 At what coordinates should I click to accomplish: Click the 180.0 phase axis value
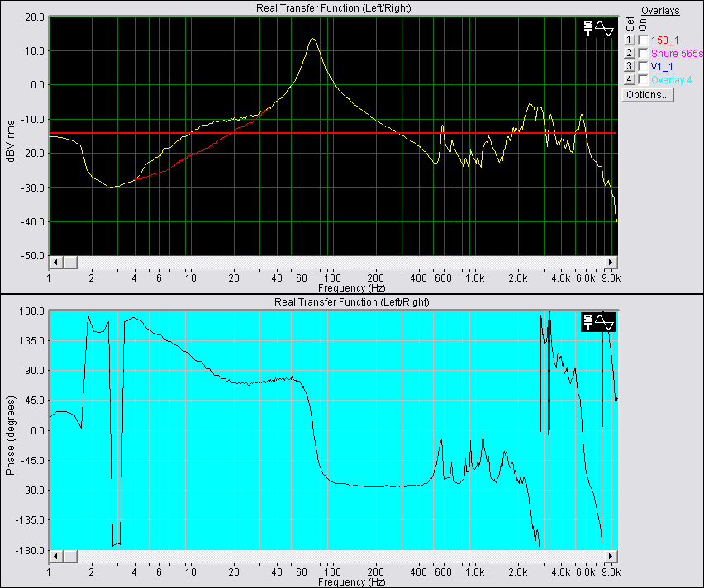point(33,311)
